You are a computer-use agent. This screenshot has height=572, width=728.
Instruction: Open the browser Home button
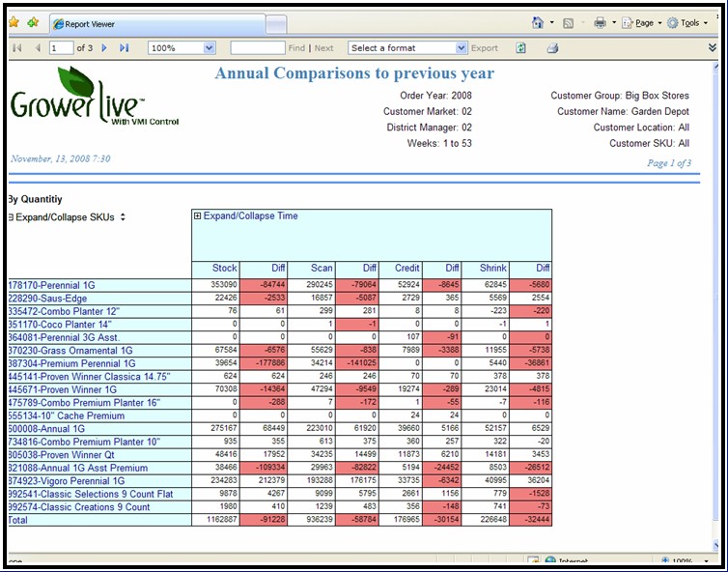538,22
